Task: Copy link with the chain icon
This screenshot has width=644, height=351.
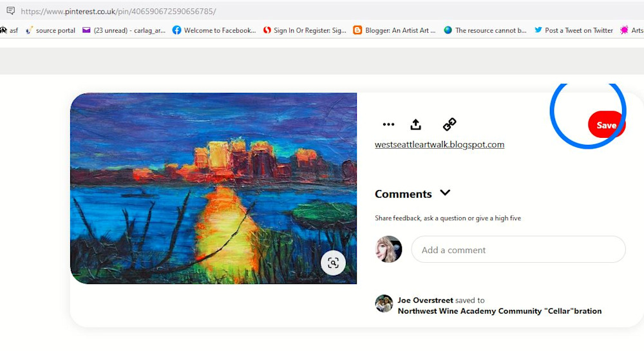Action: (x=450, y=124)
